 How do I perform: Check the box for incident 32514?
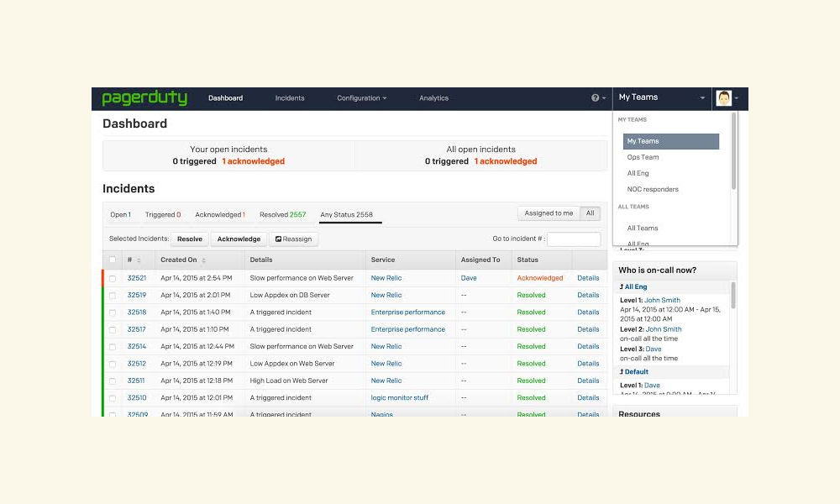click(x=113, y=347)
